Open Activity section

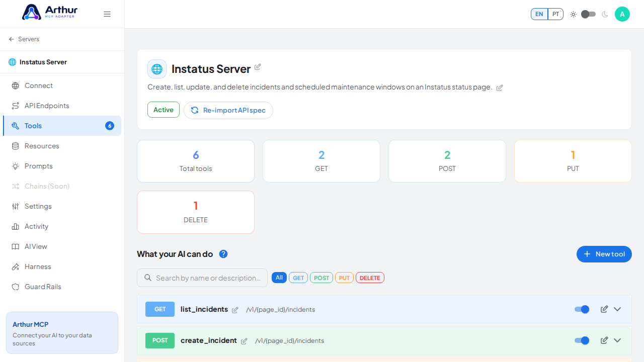(62, 226)
